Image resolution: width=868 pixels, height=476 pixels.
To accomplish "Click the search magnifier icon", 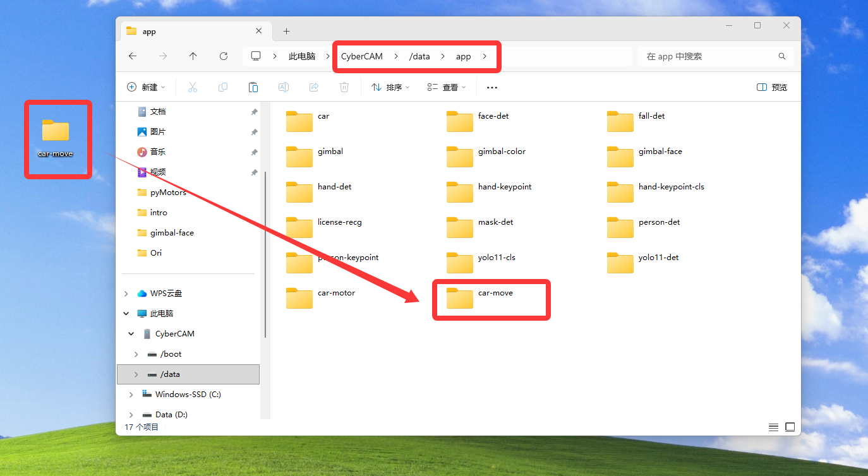I will pyautogui.click(x=782, y=56).
